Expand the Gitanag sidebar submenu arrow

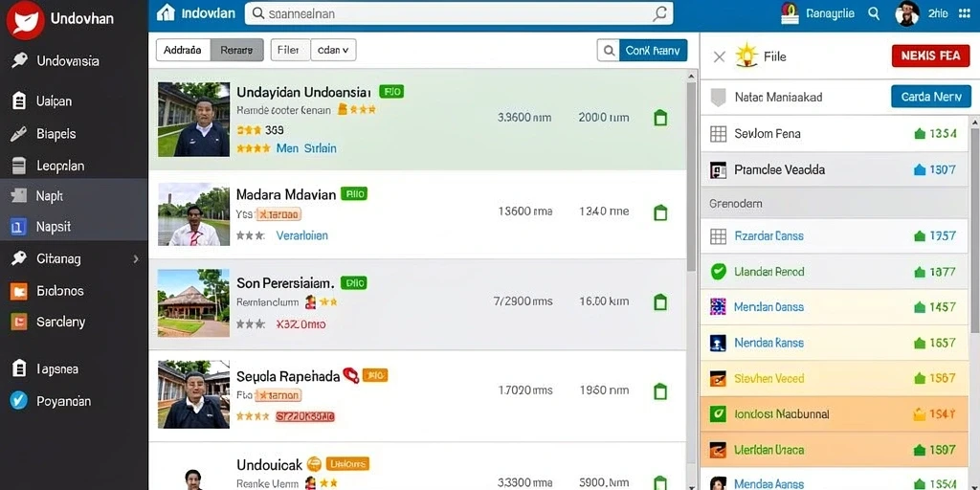coord(136,258)
